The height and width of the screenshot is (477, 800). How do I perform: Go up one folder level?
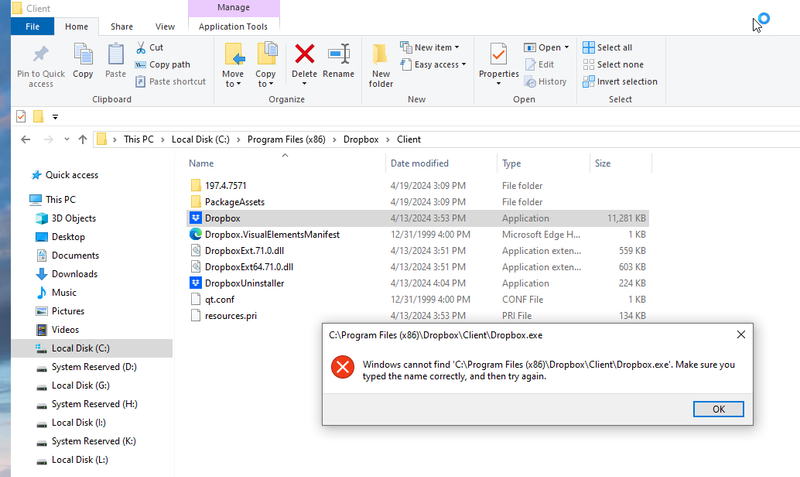click(83, 139)
